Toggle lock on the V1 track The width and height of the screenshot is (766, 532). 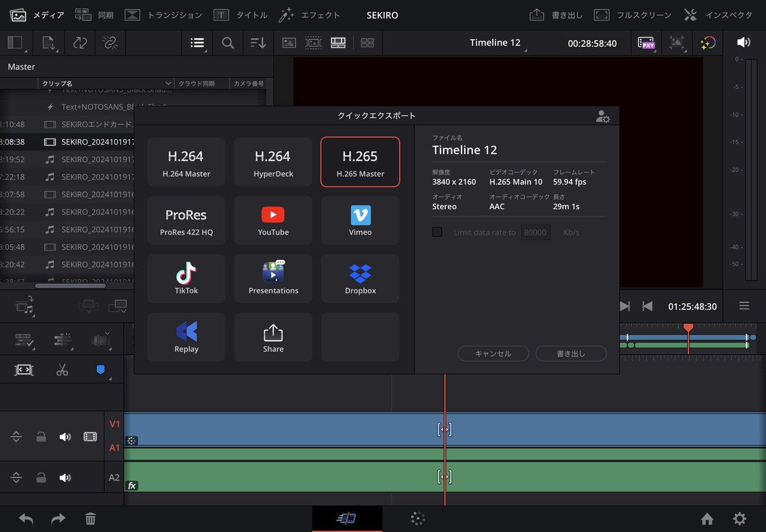(x=41, y=437)
